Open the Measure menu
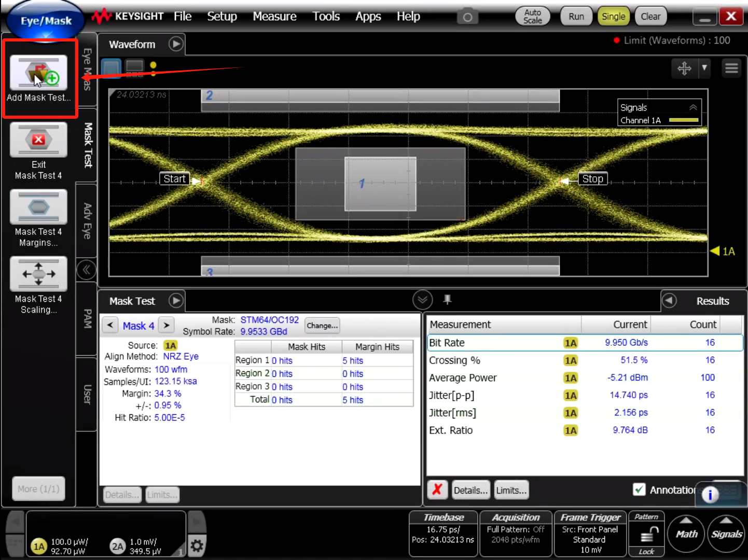Viewport: 748px width, 560px height. [x=274, y=16]
